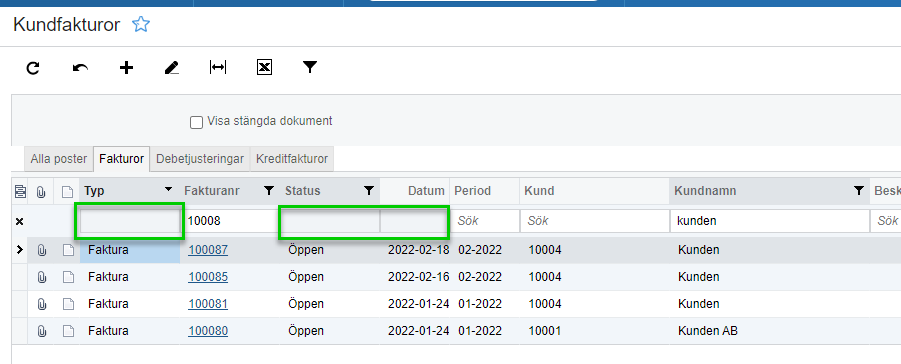Open the attachment paperclip for invoice 100087
Screen dimensions: 901x364
coord(41,250)
